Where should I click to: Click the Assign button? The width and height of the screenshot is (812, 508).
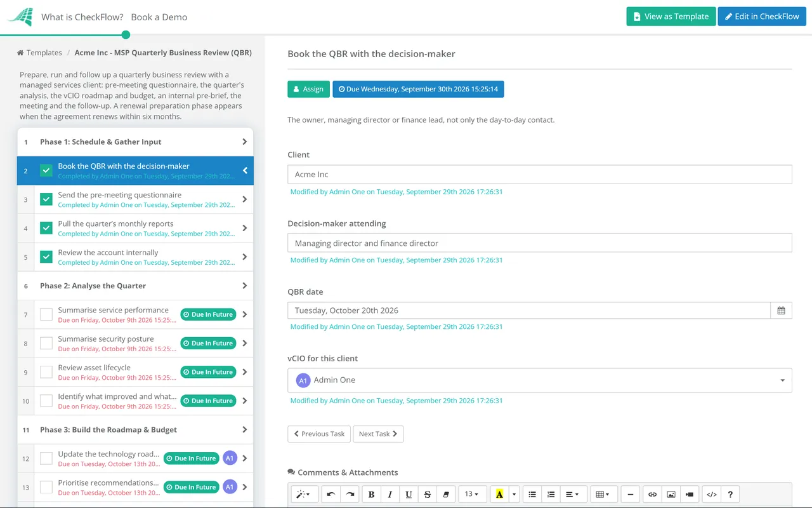[x=309, y=89]
